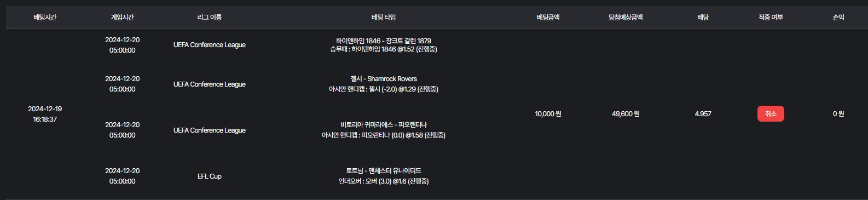Select the 오버 (3.0) over-under bet line
The height and width of the screenshot is (200, 868).
click(383, 181)
